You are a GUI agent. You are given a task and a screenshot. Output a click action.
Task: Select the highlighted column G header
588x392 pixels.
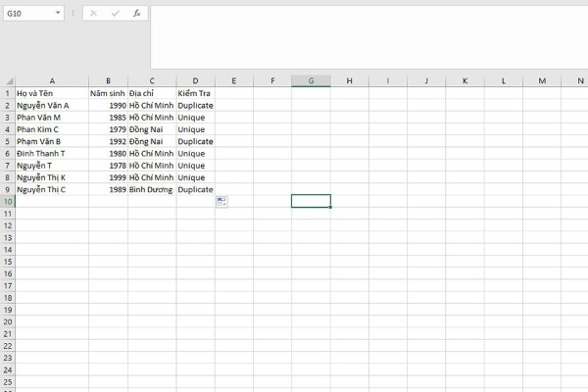[311, 80]
